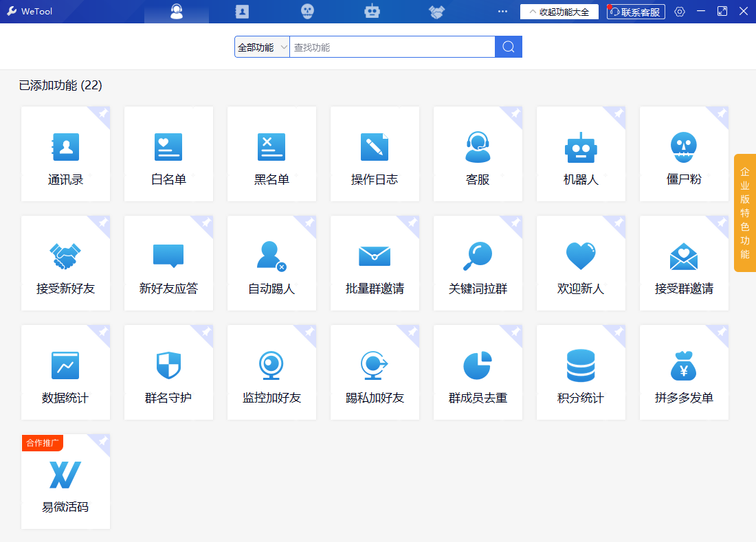Click inside the 查找功能 search field
The image size is (756, 542).
tap(392, 46)
